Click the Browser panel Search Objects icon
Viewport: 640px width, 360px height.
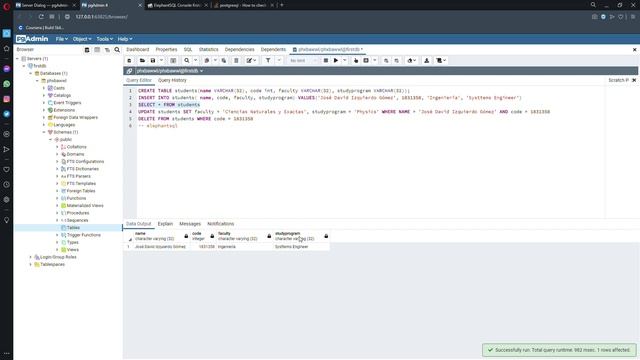coord(117,50)
